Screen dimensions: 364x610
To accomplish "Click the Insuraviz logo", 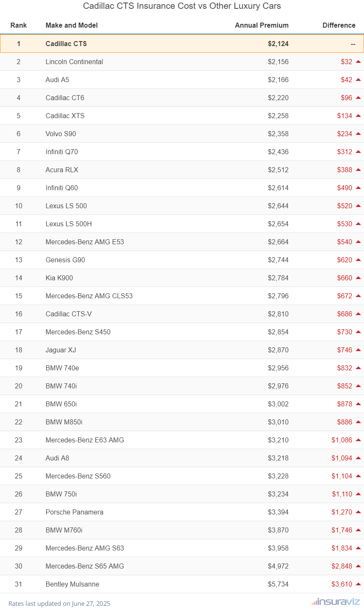I will 336,602.
